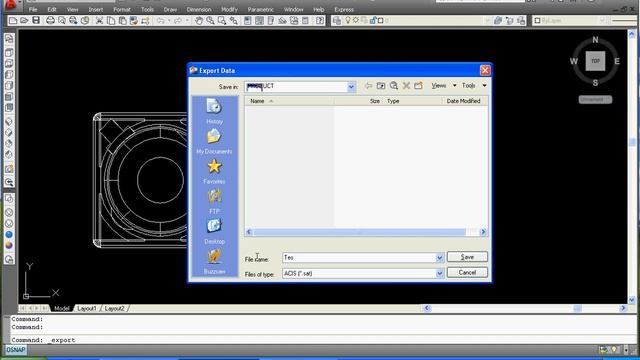This screenshot has height=360, width=640.
Task: Toggle layer on/off lightbulb icon
Action: [x=348, y=20]
